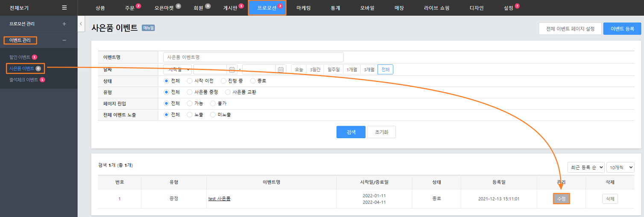Set date range to 전체
Screen dimensions: 644x217
click(x=385, y=69)
